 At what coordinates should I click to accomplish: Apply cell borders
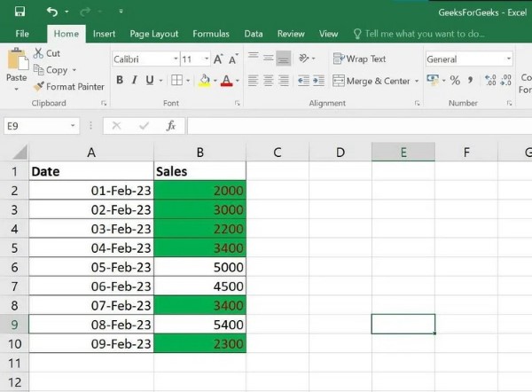tap(176, 80)
